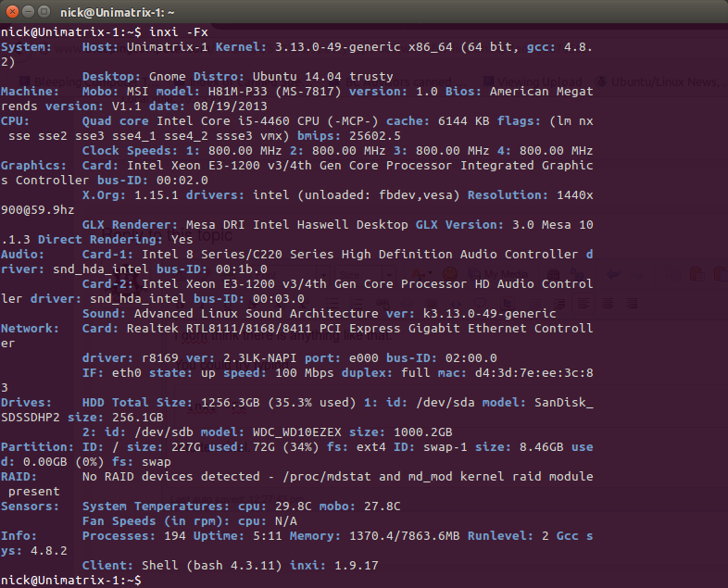Minimize the terminal window

point(28,11)
